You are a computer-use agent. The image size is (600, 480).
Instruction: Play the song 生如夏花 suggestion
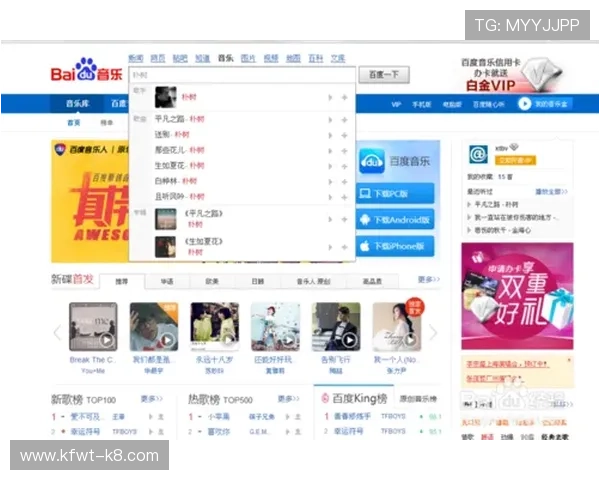click(330, 167)
